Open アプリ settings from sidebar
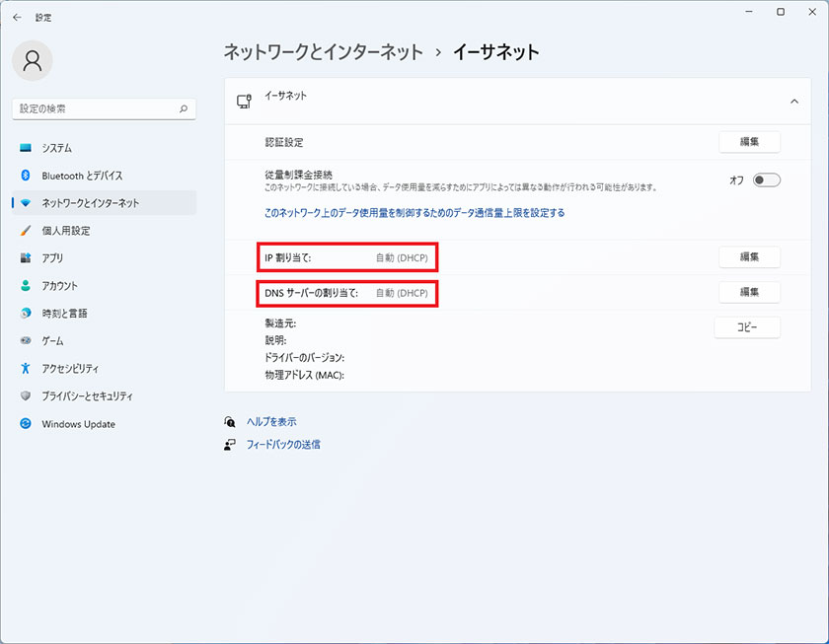The height and width of the screenshot is (644, 829). (51, 258)
